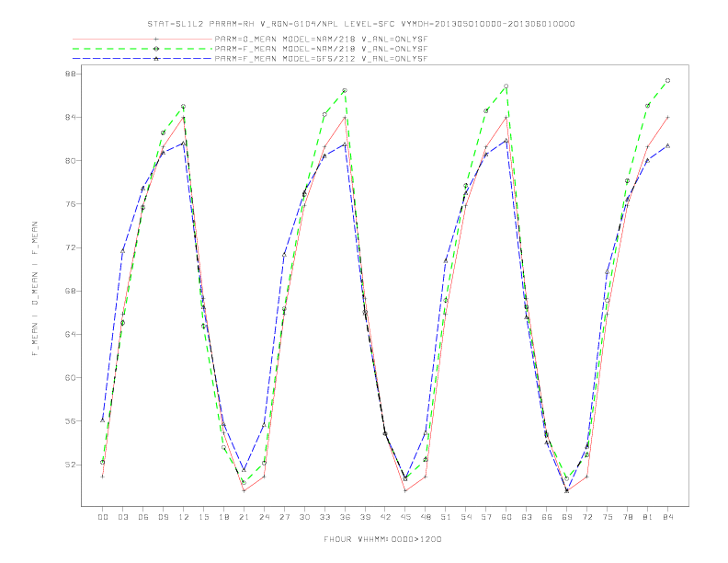Click x-axis tick label 15

click(x=203, y=517)
